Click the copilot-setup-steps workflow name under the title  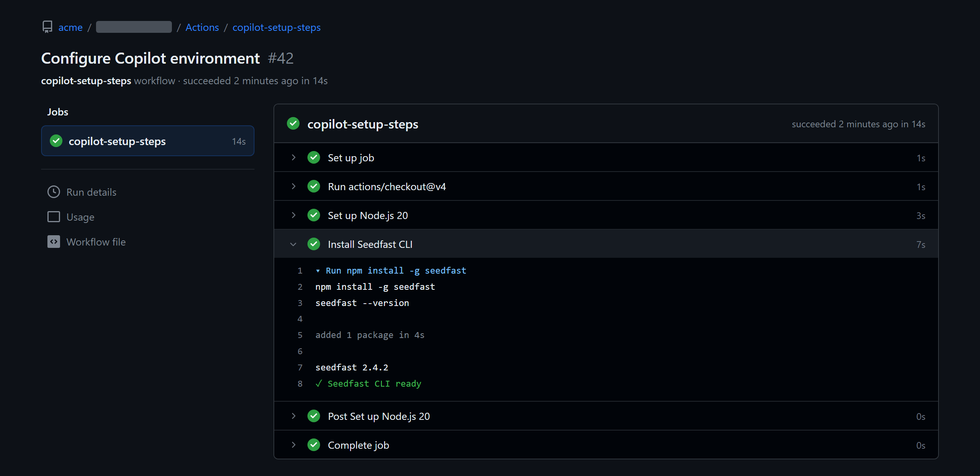point(86,81)
